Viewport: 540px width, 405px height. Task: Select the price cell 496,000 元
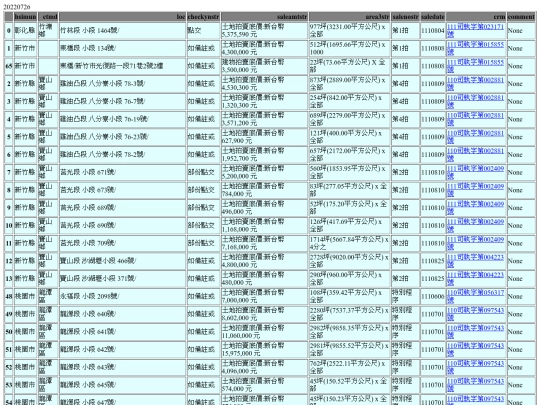coord(264,208)
